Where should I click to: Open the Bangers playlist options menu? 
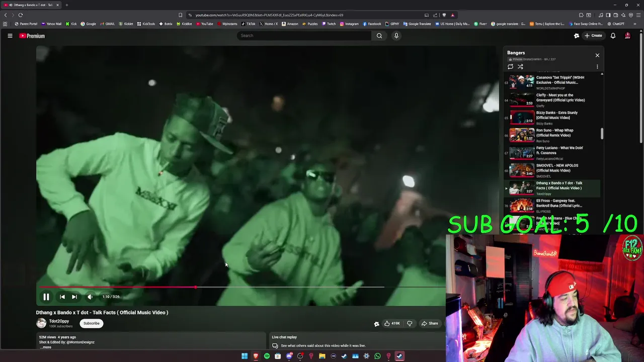point(597,66)
